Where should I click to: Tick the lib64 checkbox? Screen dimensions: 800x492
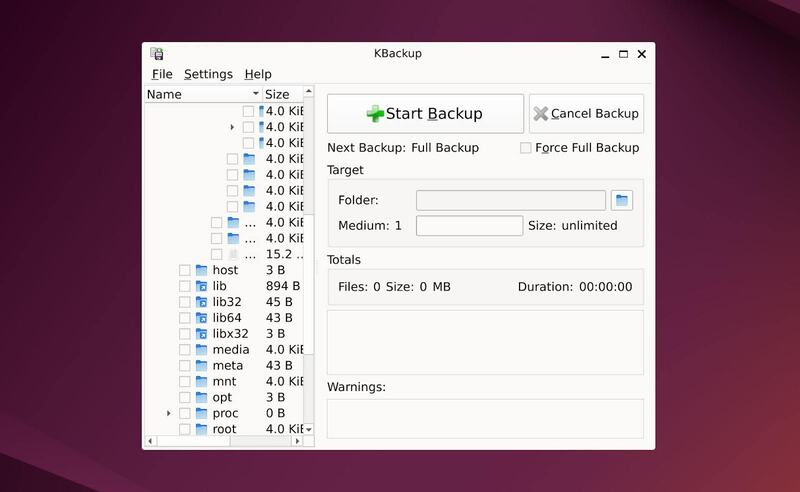coord(185,317)
